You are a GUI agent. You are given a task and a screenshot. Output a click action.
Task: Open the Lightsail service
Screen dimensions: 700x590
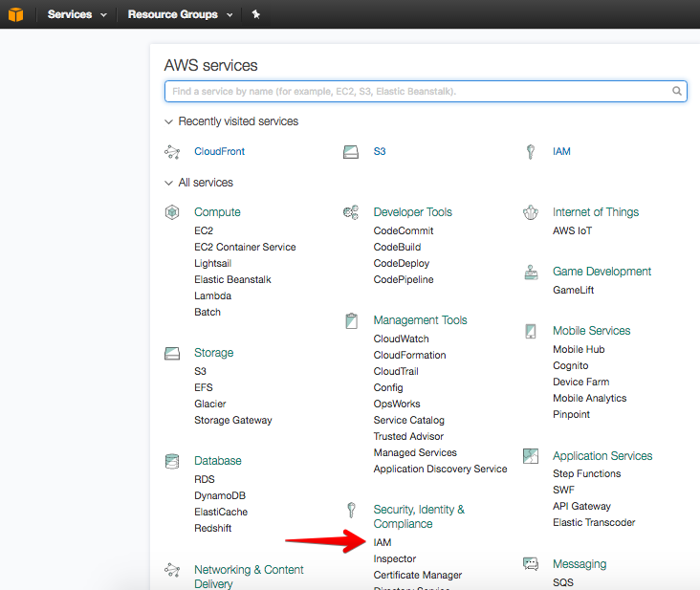212,263
